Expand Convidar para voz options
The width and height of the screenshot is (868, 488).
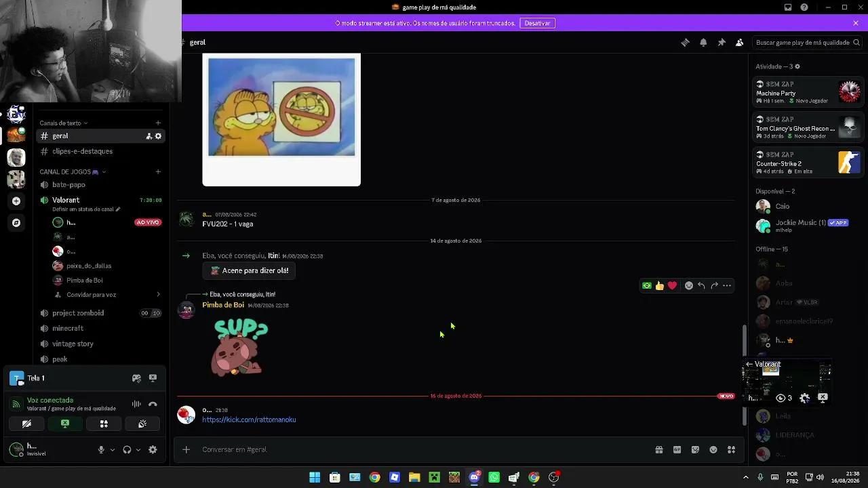(x=158, y=295)
